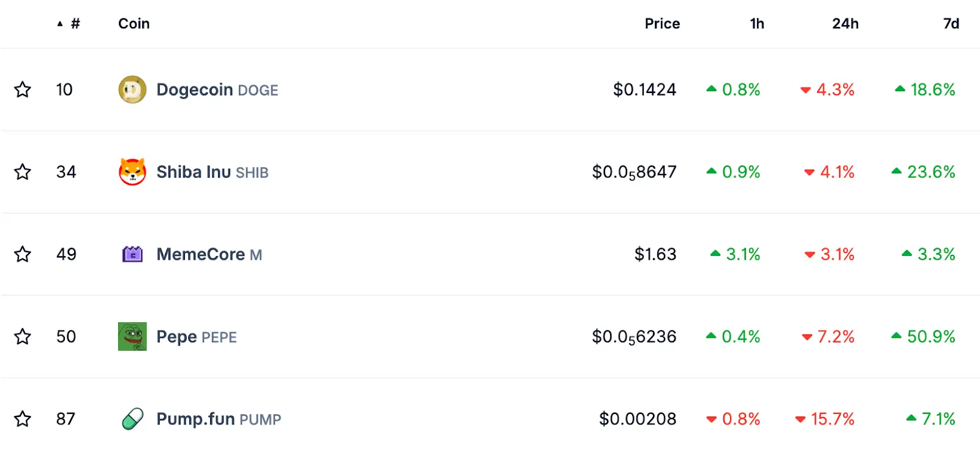This screenshot has height=452, width=980.
Task: Favorite Dogecoin with the star icon
Action: coord(23,89)
